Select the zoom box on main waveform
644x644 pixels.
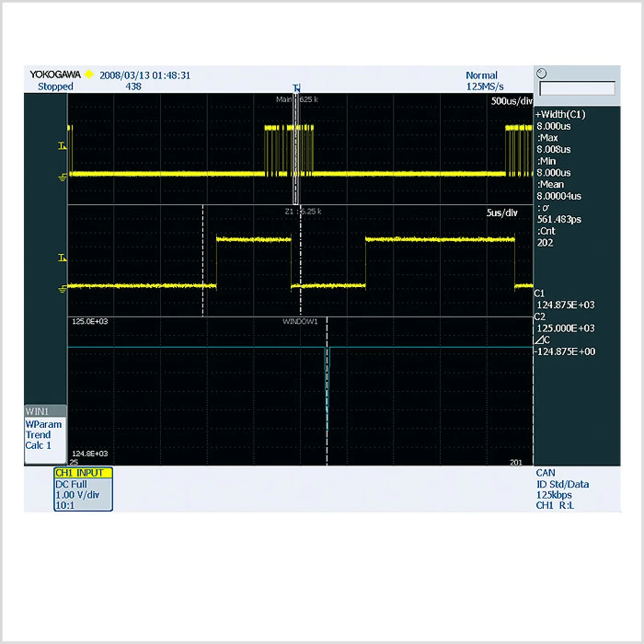296,148
